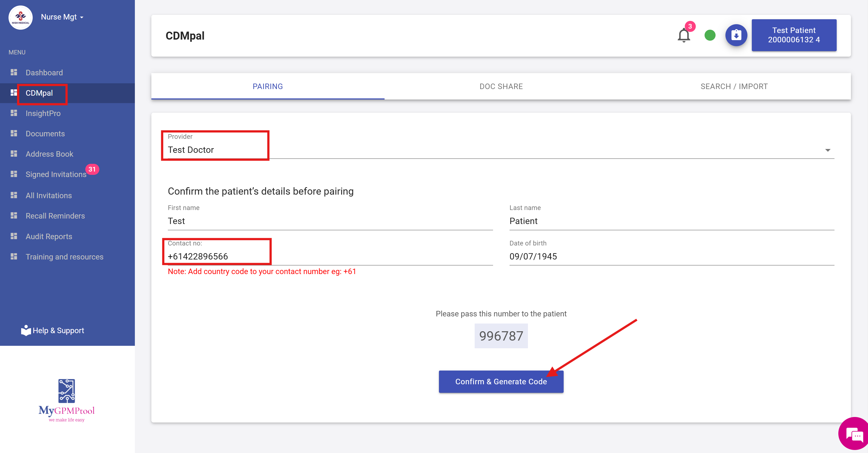Click the green status indicator dot
This screenshot has width=868, height=453.
pos(710,35)
